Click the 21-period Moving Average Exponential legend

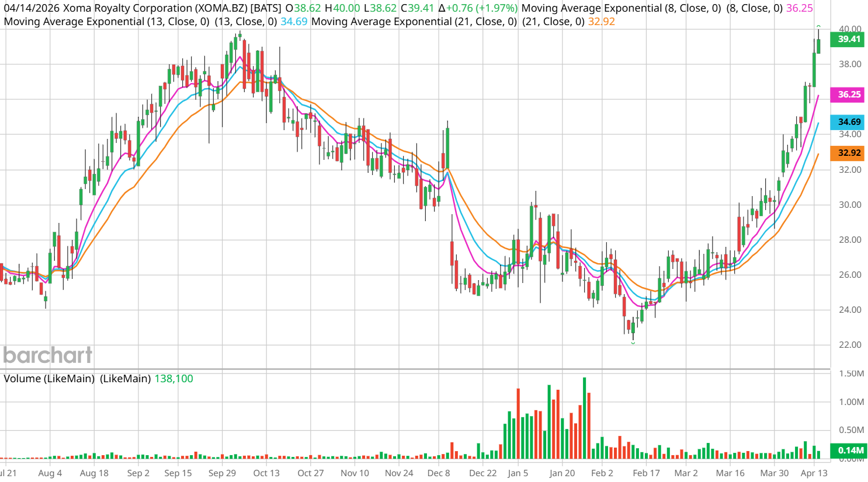(x=414, y=22)
